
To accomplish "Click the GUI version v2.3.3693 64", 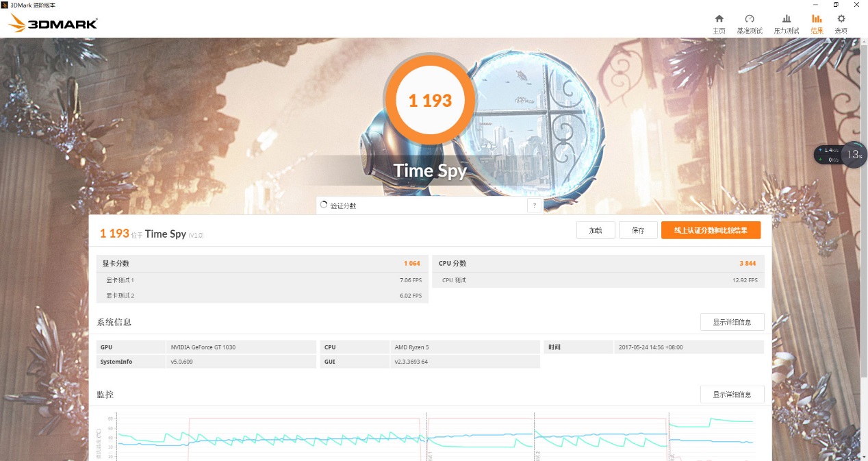I will pyautogui.click(x=411, y=362).
